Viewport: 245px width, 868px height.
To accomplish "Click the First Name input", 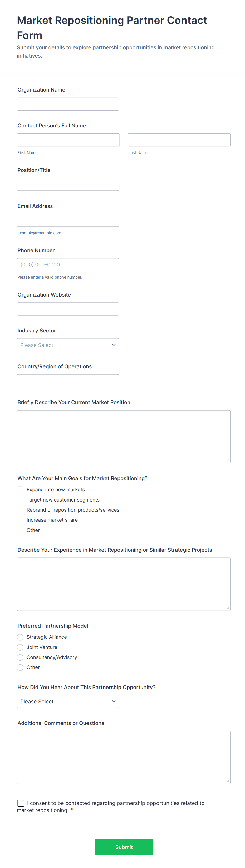I will [x=68, y=140].
